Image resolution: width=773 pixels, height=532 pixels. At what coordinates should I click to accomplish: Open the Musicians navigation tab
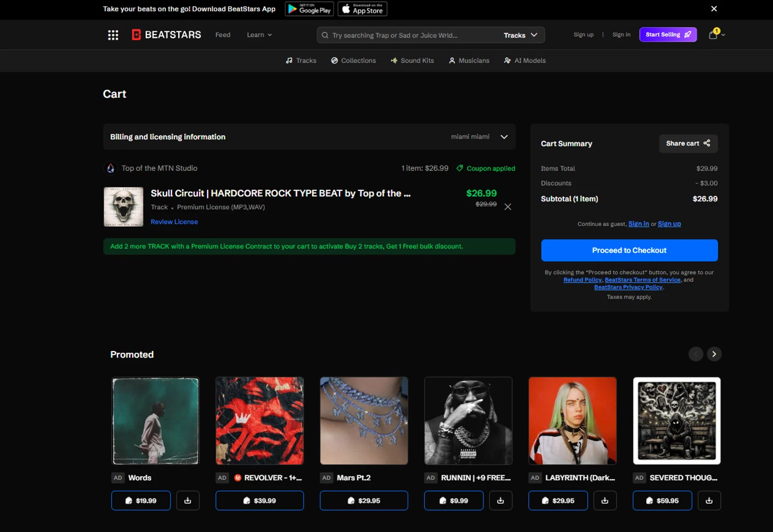point(469,60)
